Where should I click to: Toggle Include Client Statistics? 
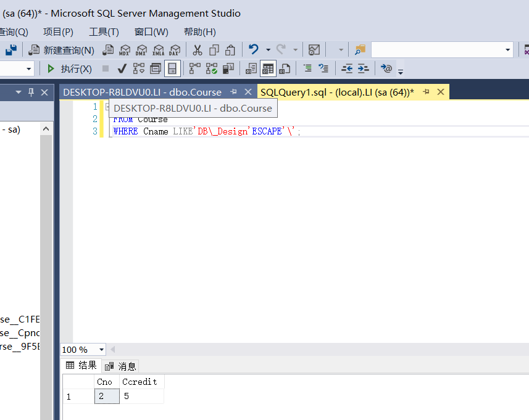(228, 68)
